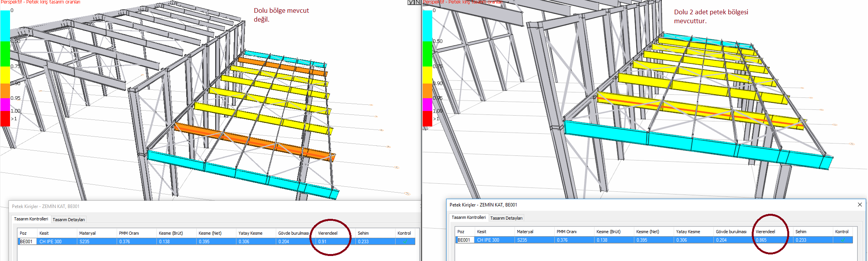
Task: Select Tasarım Kontrolleri tab in right dialog
Action: point(469,217)
